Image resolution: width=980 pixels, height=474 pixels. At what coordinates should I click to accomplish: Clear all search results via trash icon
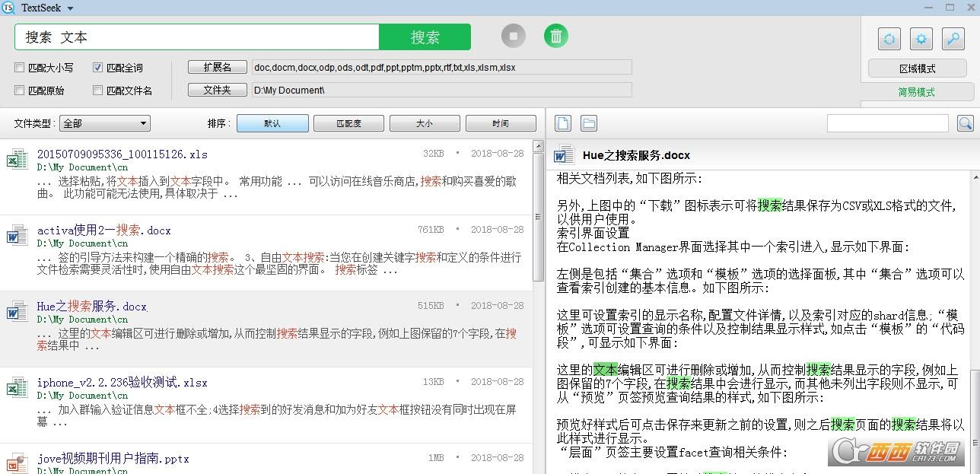click(555, 36)
